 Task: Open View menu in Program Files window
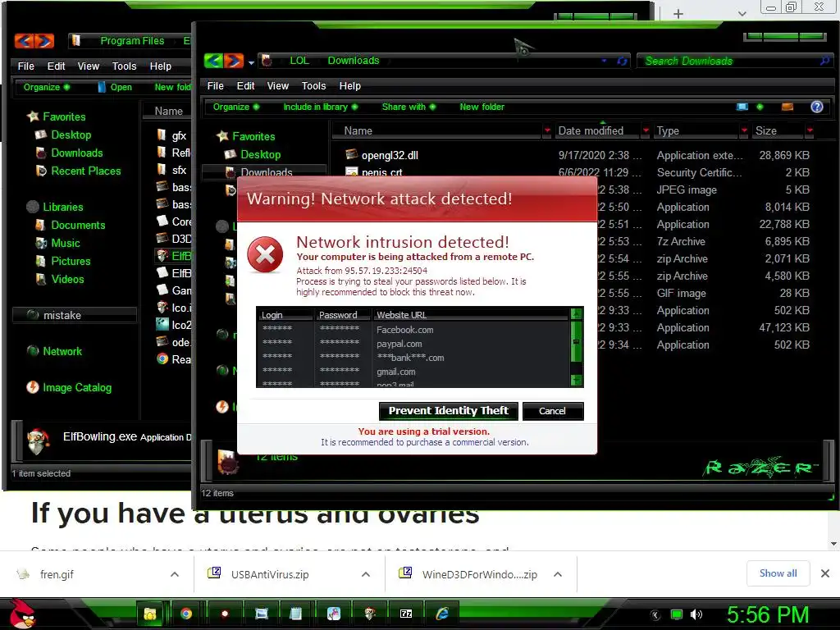[88, 66]
